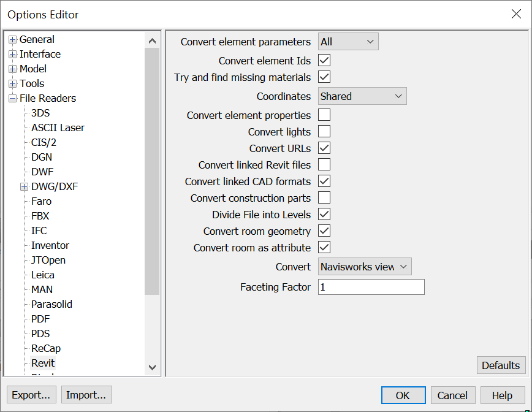This screenshot has height=412, width=532.
Task: Collapse the File Readers section
Action: tap(13, 98)
